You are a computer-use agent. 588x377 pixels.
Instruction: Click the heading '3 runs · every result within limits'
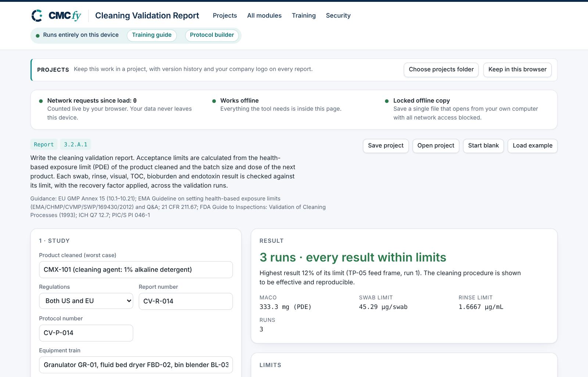pyautogui.click(x=353, y=257)
